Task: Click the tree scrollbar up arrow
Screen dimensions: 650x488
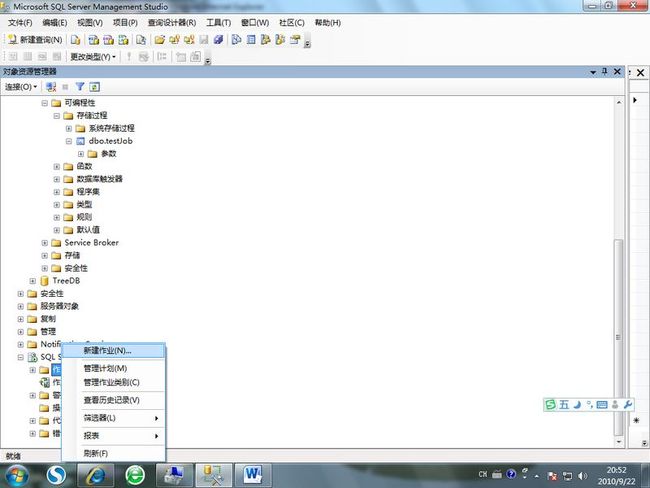Action: click(618, 102)
